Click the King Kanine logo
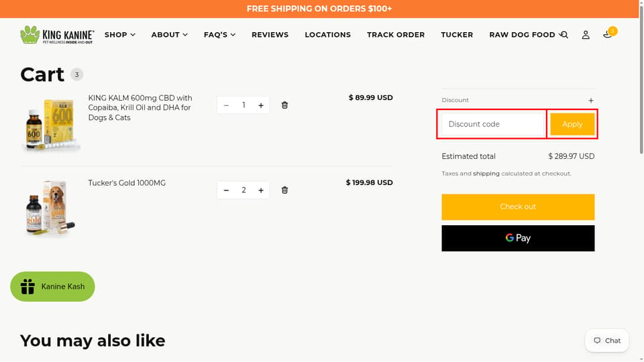The height and width of the screenshot is (362, 644). point(57,35)
